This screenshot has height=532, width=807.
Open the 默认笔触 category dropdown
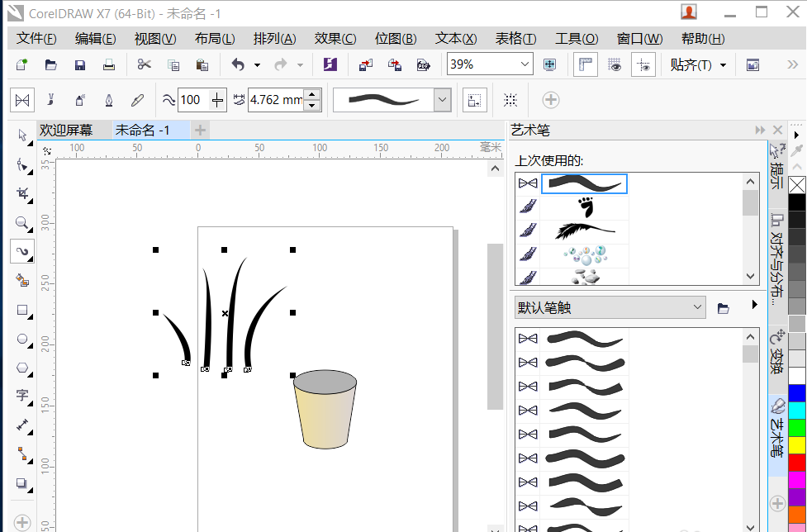pyautogui.click(x=696, y=306)
